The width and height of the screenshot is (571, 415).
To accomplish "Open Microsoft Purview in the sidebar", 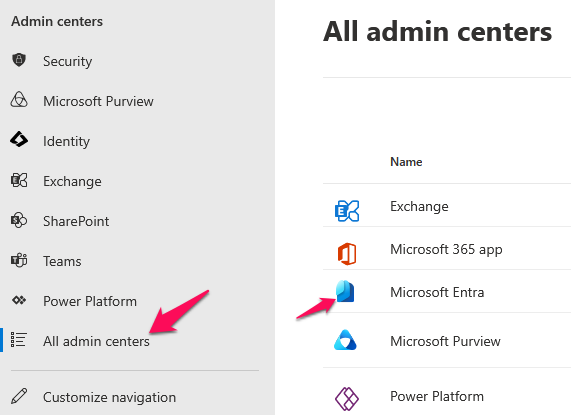I will tap(98, 101).
